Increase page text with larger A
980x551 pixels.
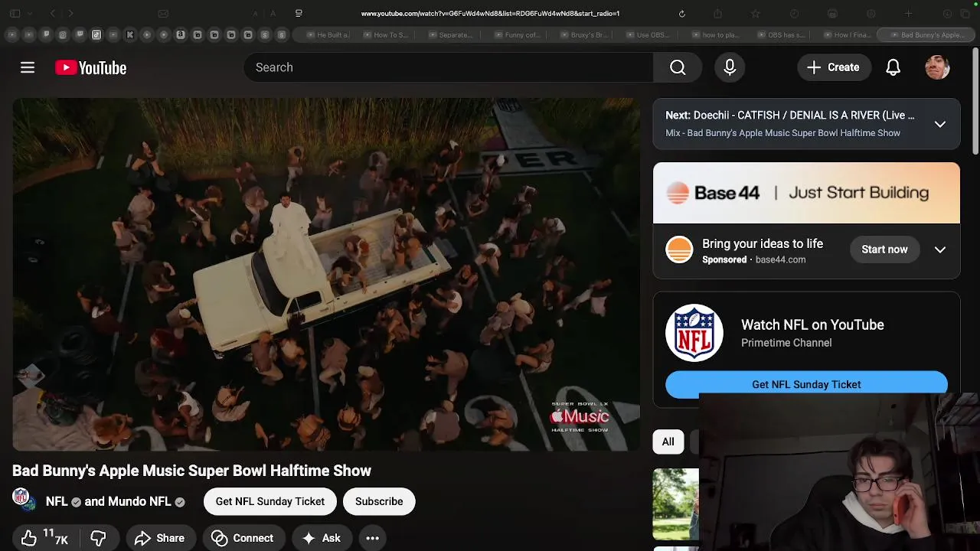pyautogui.click(x=273, y=14)
